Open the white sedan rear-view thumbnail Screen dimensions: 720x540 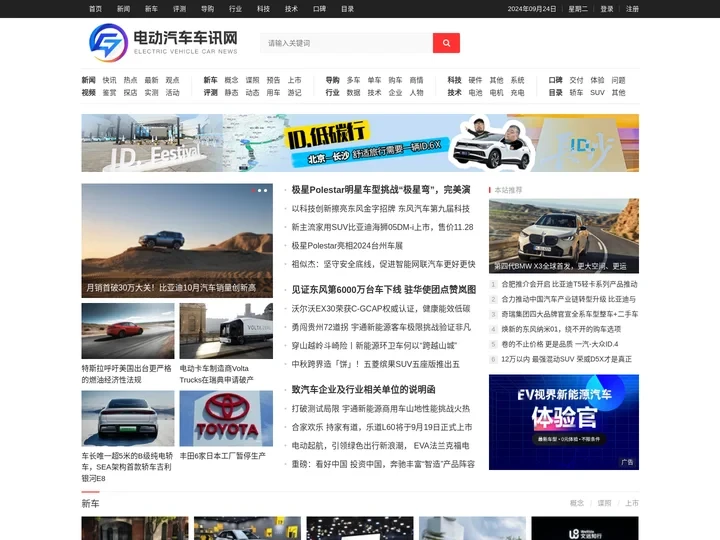[128, 418]
